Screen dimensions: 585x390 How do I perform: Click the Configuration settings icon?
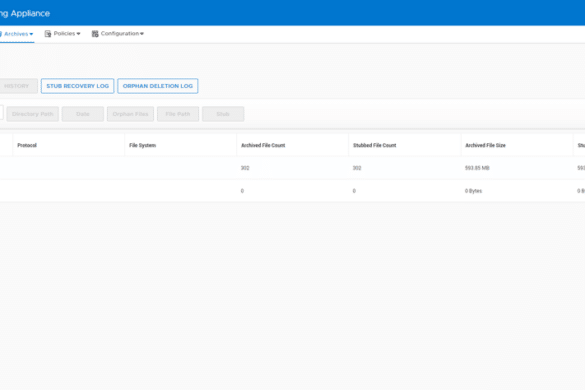(x=95, y=34)
